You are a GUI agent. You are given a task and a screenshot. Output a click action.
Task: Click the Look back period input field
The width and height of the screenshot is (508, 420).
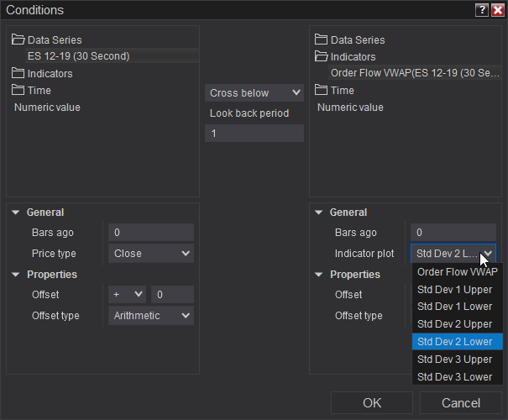tap(254, 134)
